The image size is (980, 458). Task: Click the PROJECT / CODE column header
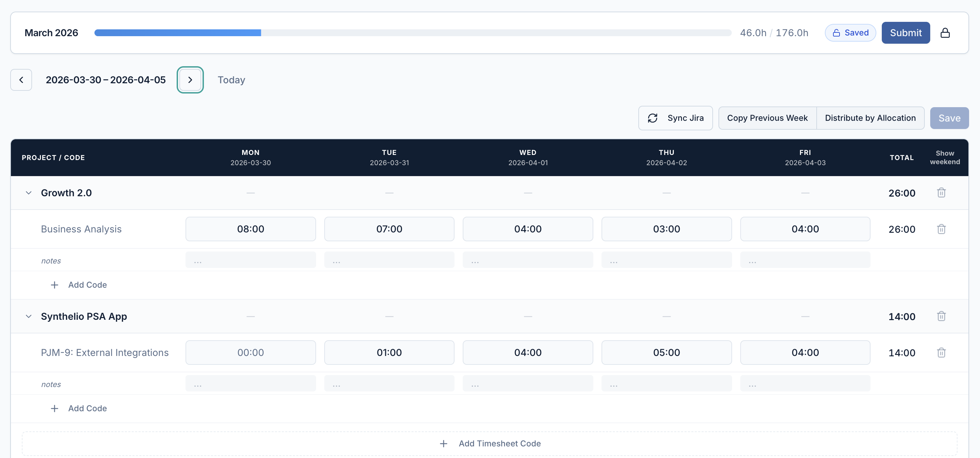pyautogui.click(x=53, y=158)
